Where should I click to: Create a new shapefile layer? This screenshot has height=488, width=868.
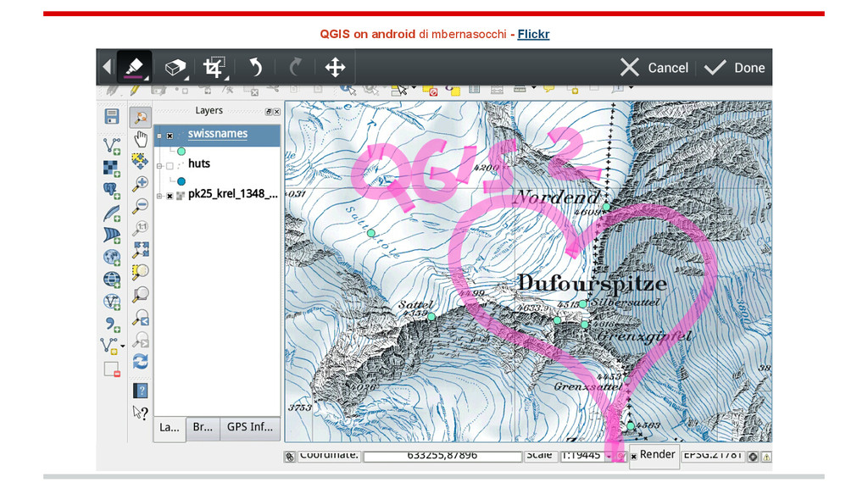tap(109, 347)
